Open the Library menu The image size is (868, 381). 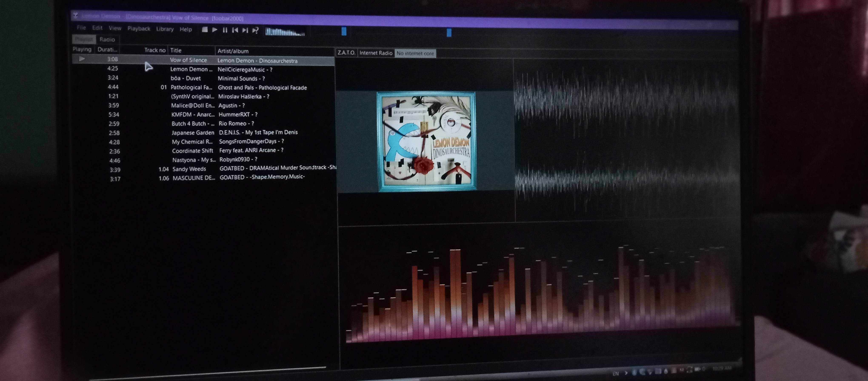coord(165,29)
